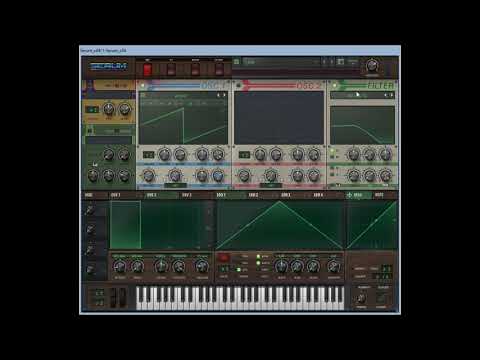Screen dimensions: 480x360
Task: Click the filter response graph
Action: click(x=362, y=125)
